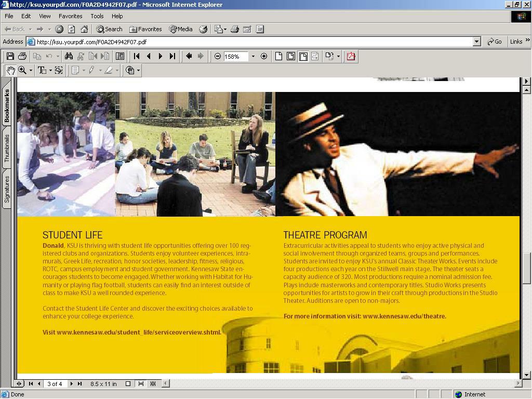Expand the Zoom tool options arrow
532x399 pixels.
[x=31, y=70]
